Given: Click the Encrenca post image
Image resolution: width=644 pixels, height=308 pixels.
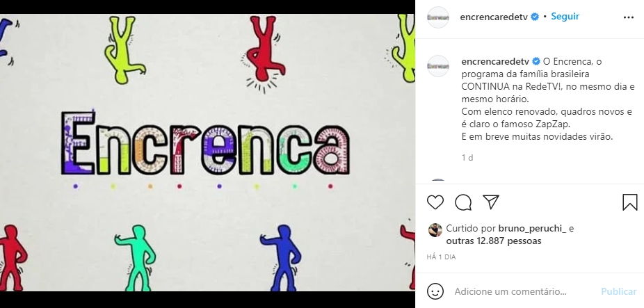Looking at the screenshot, I should coord(207,153).
